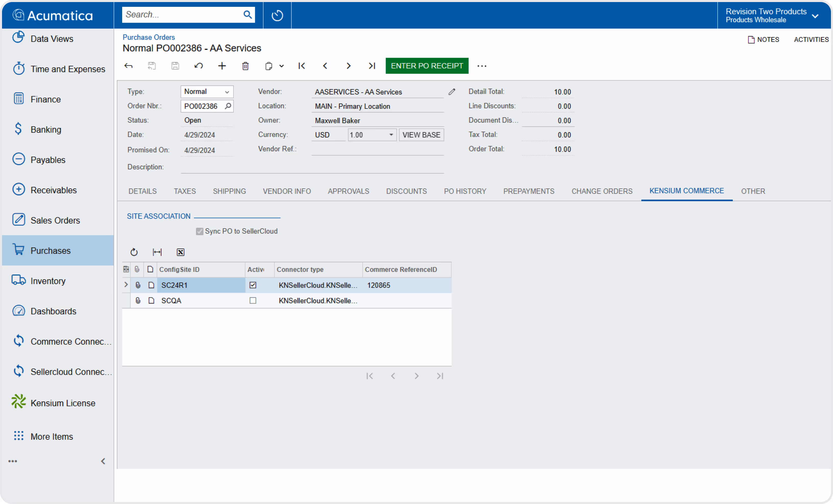
Task: Go to the last record
Action: click(x=372, y=66)
